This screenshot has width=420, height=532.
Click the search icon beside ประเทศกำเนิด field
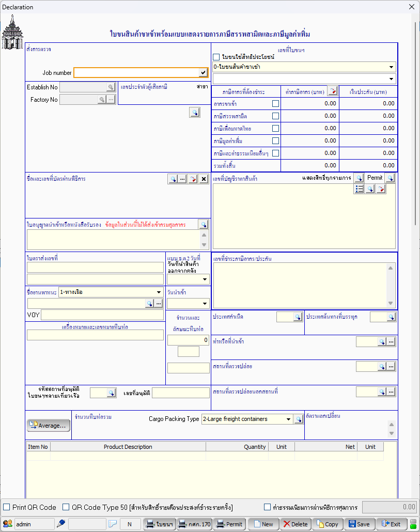298,317
